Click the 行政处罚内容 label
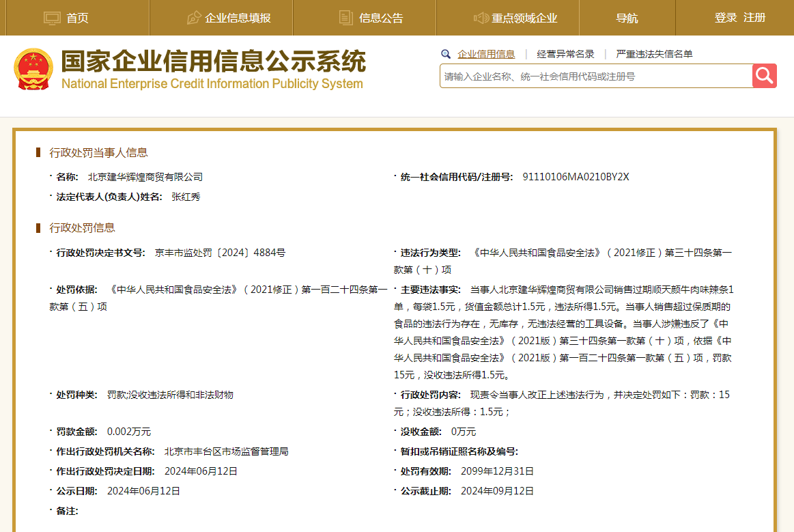Screen dimensions: 794x532 (430, 395)
